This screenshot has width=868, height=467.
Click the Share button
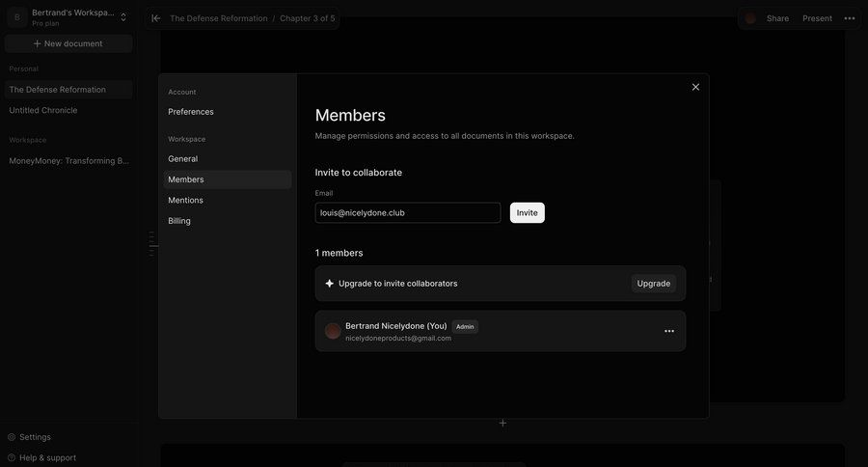point(777,18)
